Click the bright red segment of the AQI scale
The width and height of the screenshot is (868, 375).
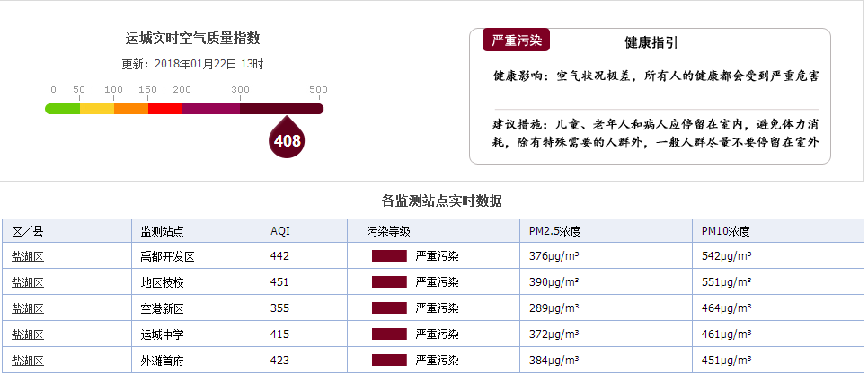pos(165,109)
